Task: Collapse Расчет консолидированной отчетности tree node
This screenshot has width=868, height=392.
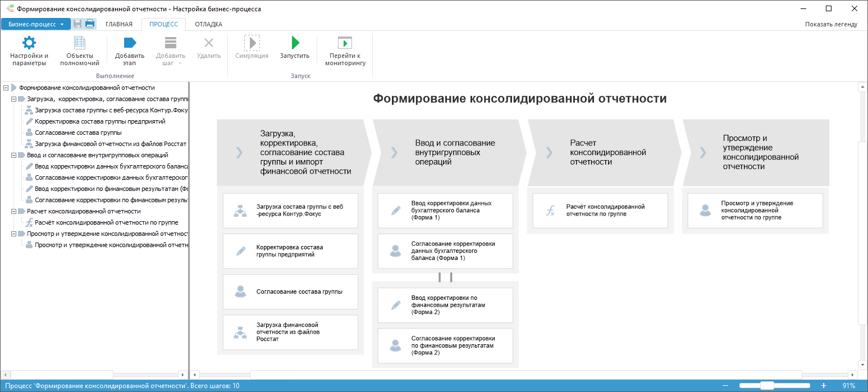Action: (13, 211)
